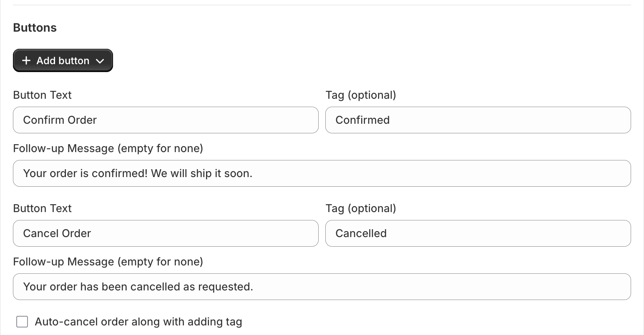Focus the cancellation follow-up message field
The width and height of the screenshot is (644, 335).
point(321,286)
